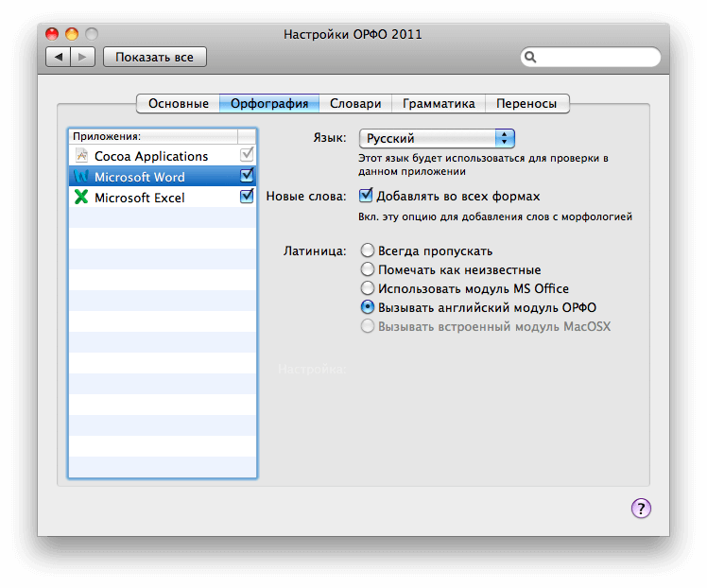Click the yellow minimize window button

click(x=72, y=34)
